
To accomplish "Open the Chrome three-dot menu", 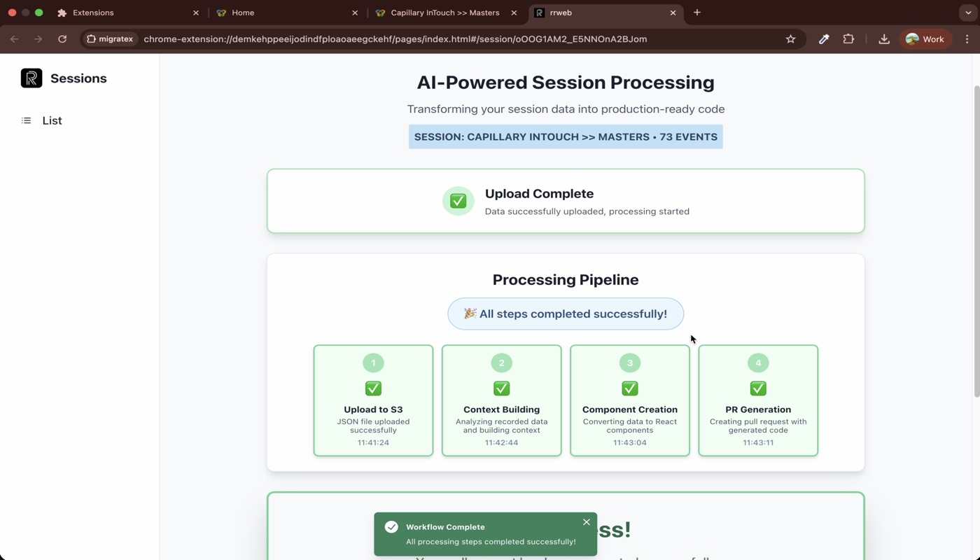I will [967, 39].
